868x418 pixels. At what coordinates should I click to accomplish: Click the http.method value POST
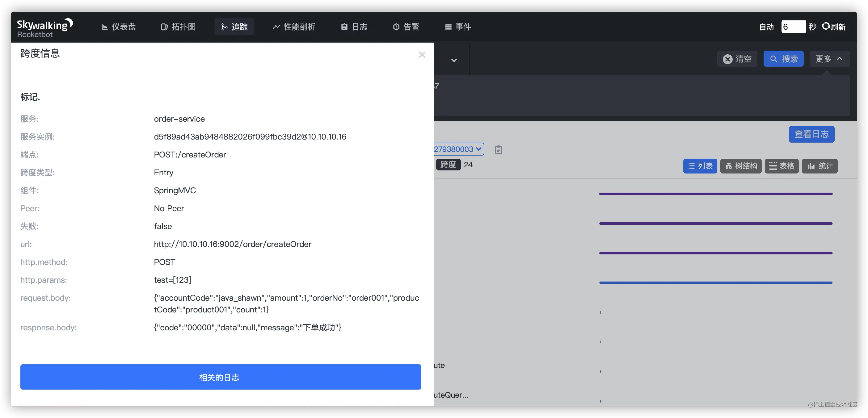pos(164,262)
